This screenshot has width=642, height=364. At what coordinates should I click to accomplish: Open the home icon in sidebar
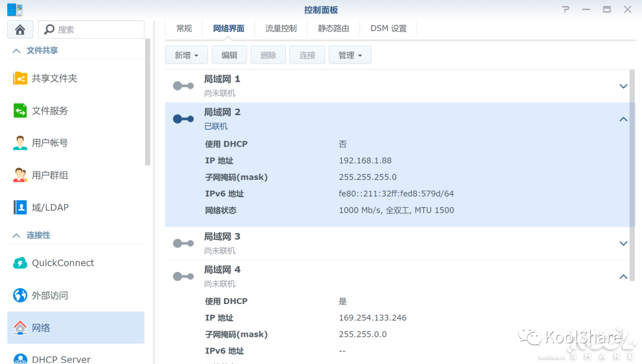[x=20, y=30]
